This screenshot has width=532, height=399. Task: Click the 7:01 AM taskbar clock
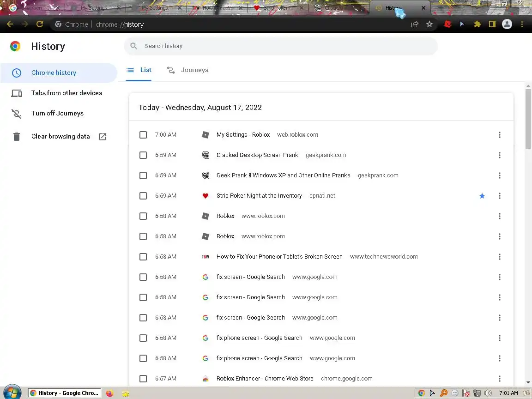click(508, 393)
